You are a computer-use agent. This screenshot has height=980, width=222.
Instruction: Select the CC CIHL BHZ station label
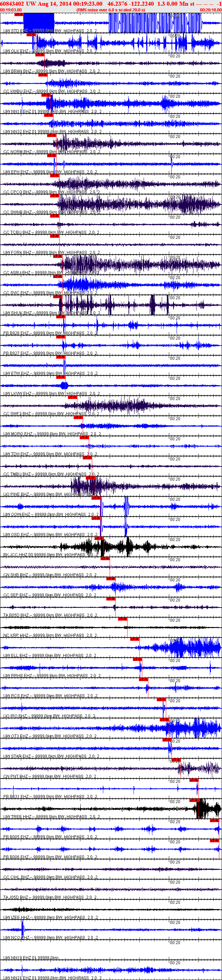(x=50, y=878)
